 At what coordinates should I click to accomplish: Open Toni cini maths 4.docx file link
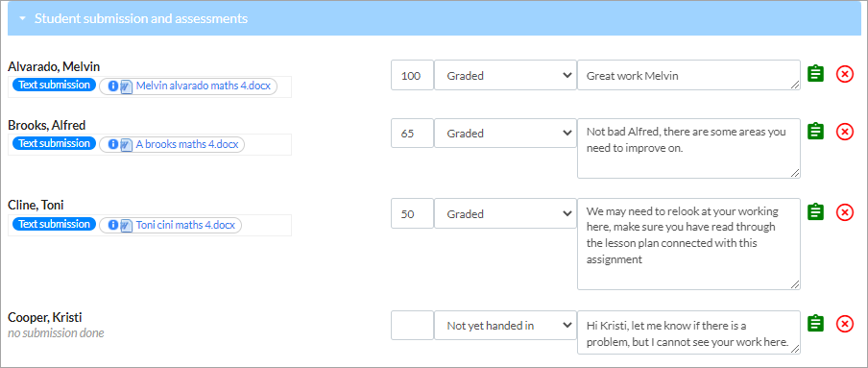pos(185,225)
